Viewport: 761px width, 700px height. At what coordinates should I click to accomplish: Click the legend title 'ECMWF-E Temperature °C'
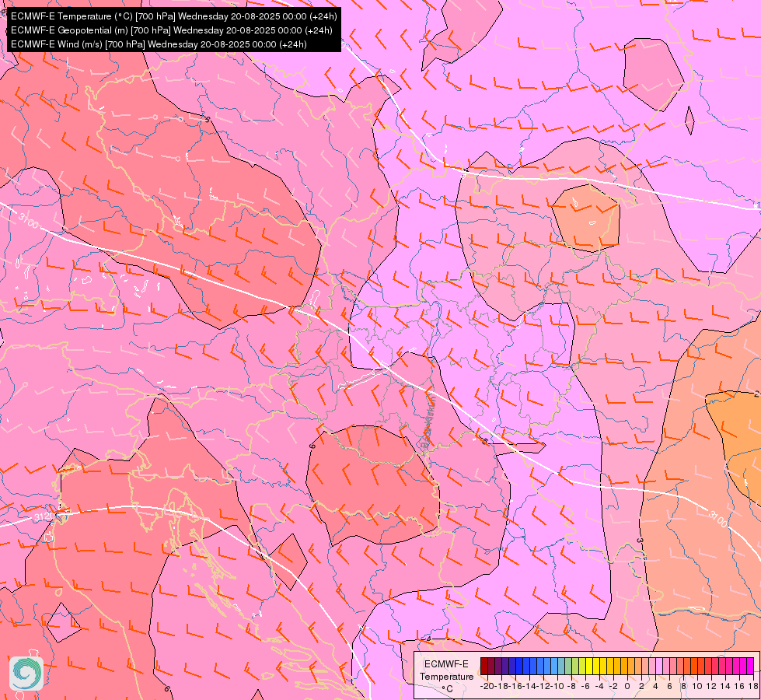click(x=446, y=676)
